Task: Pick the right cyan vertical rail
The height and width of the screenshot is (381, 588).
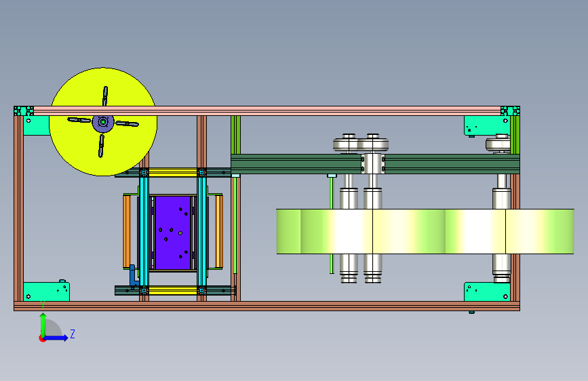Action: click(x=201, y=231)
